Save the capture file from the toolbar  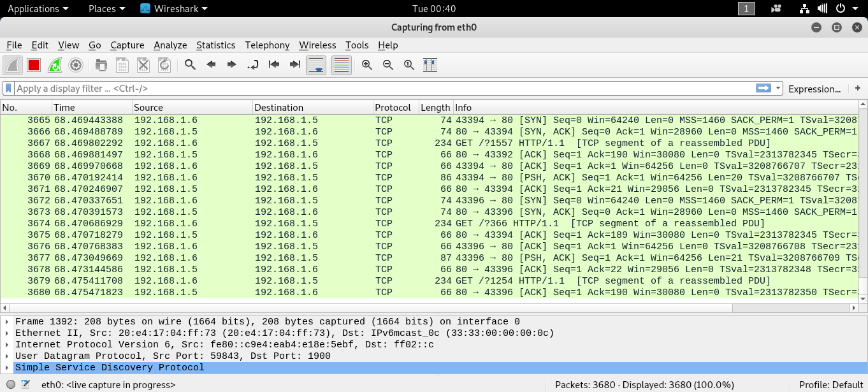122,65
